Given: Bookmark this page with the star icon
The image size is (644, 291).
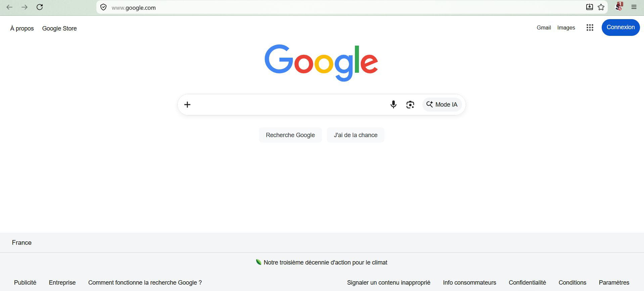Looking at the screenshot, I should (x=601, y=7).
